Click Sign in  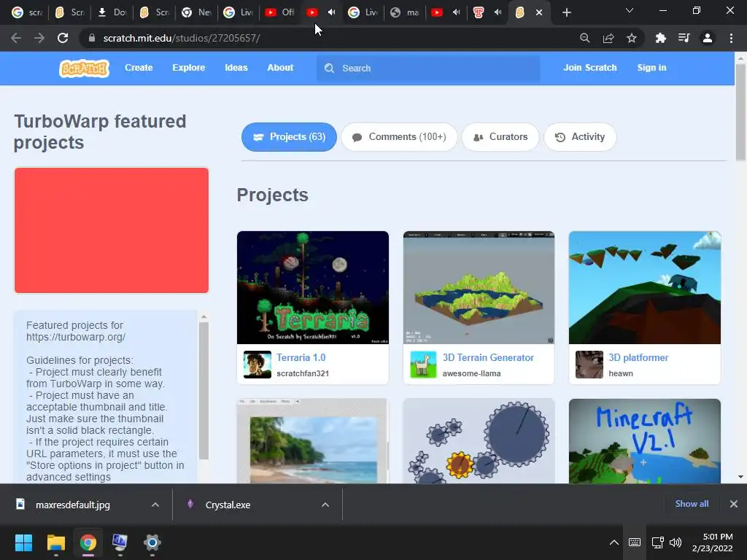pos(651,68)
